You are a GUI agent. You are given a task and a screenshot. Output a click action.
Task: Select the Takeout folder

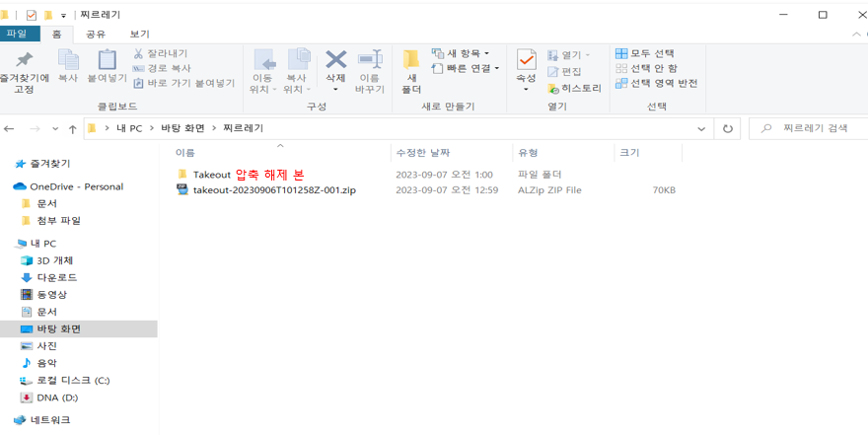(211, 175)
